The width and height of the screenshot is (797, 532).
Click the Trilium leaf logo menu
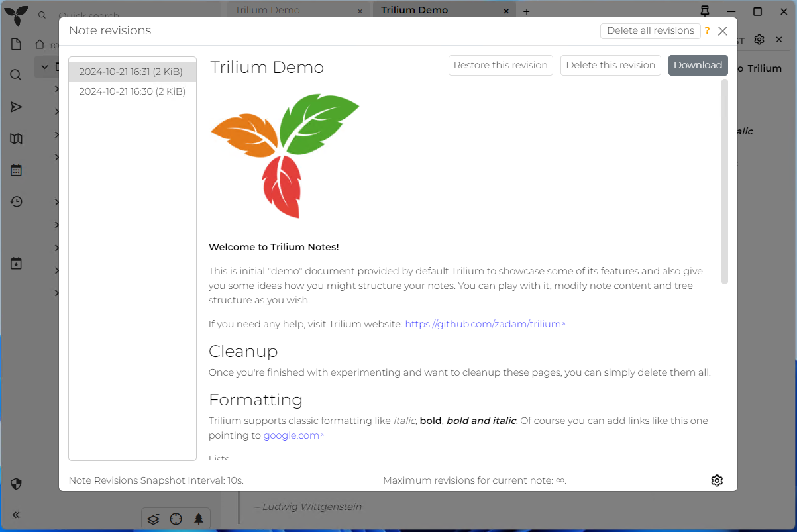[17, 15]
